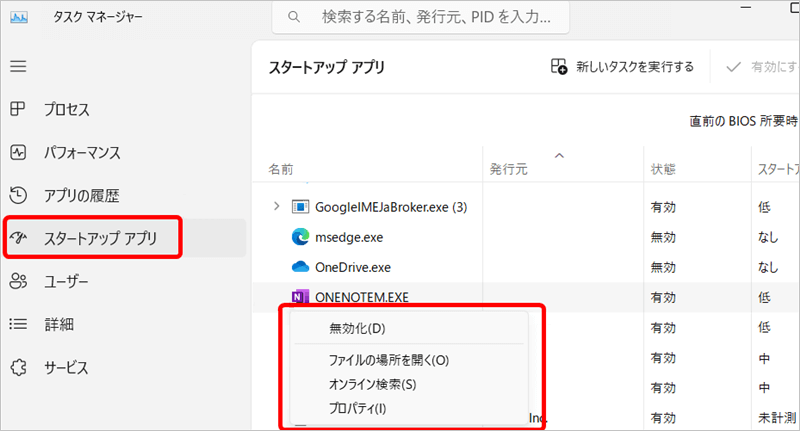Minimize the Task Manager window
Image resolution: width=800 pixels, height=431 pixels.
(x=746, y=7)
